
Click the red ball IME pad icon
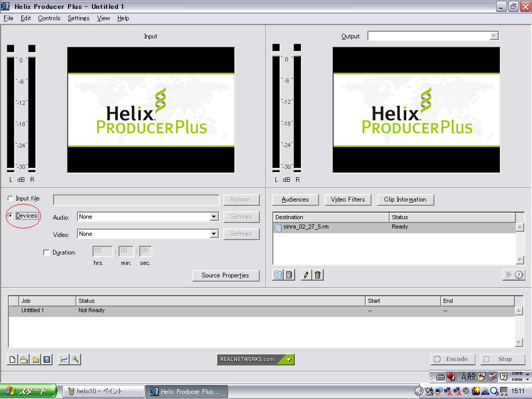click(451, 377)
